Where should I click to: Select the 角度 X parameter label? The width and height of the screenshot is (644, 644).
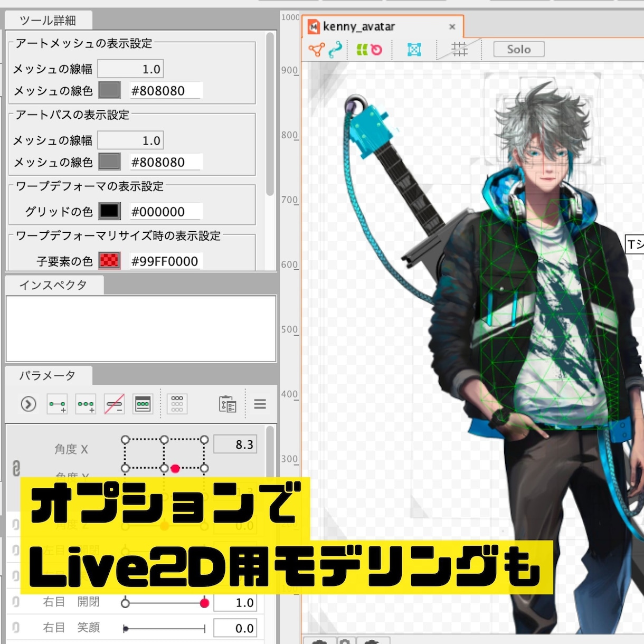pos(71,449)
